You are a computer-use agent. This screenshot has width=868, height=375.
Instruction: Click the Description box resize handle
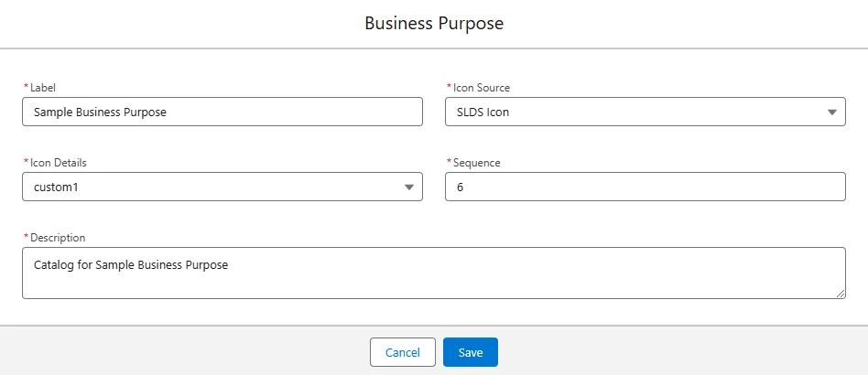[x=841, y=294]
